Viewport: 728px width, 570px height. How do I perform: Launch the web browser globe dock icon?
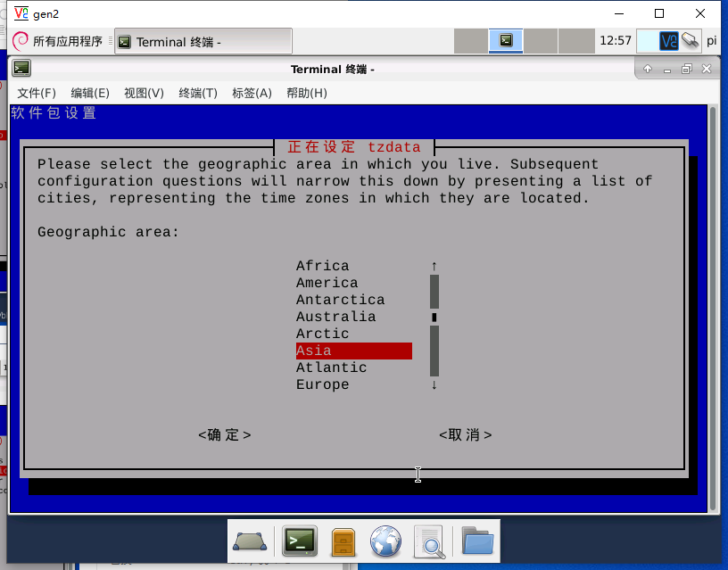pos(385,541)
